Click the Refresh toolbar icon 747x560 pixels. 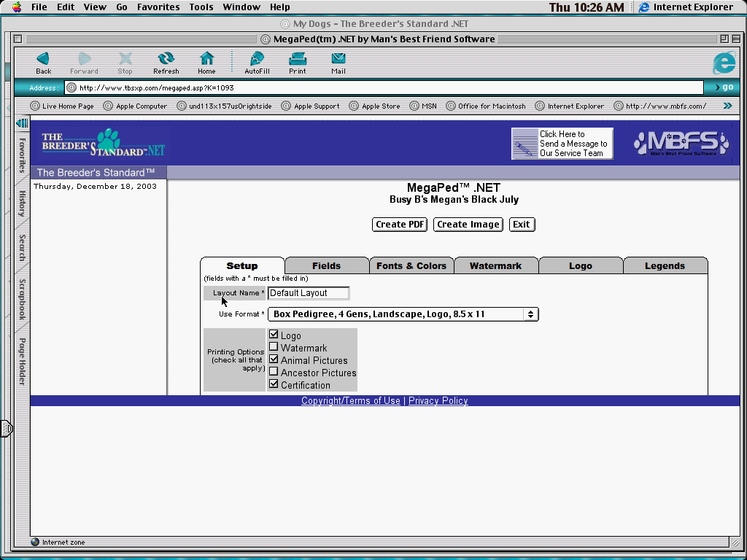pos(166,59)
